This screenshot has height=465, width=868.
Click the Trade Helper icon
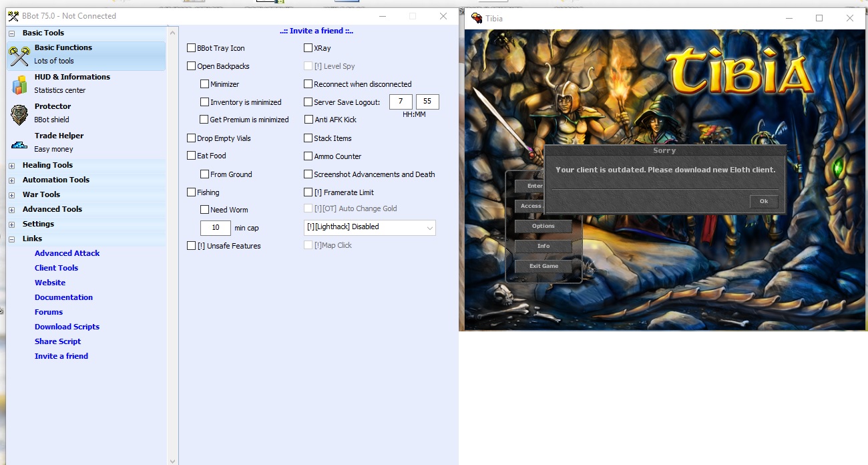tap(19, 143)
